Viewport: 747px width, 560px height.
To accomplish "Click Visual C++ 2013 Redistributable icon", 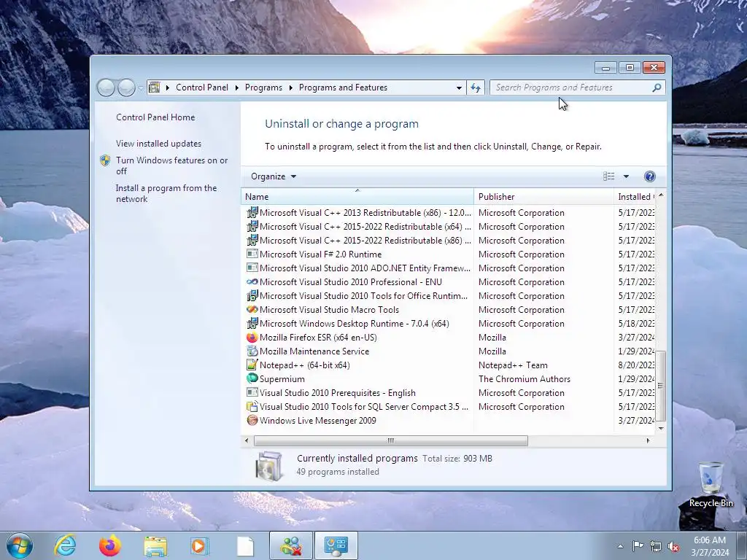I will pyautogui.click(x=252, y=212).
